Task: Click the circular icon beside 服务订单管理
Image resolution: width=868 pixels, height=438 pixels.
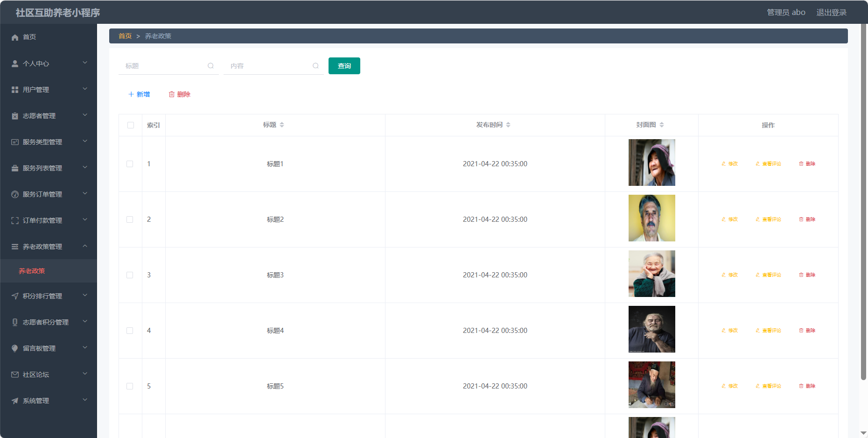Action: point(15,194)
